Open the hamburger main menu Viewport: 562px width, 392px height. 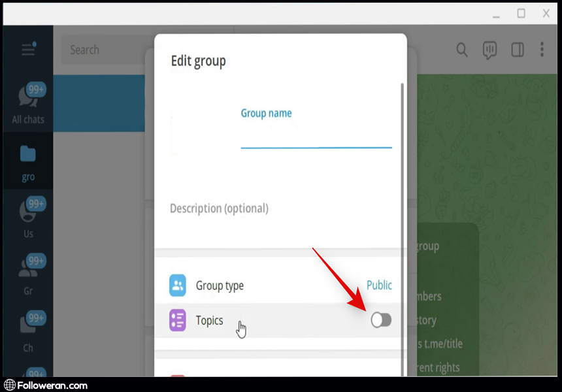(x=28, y=50)
